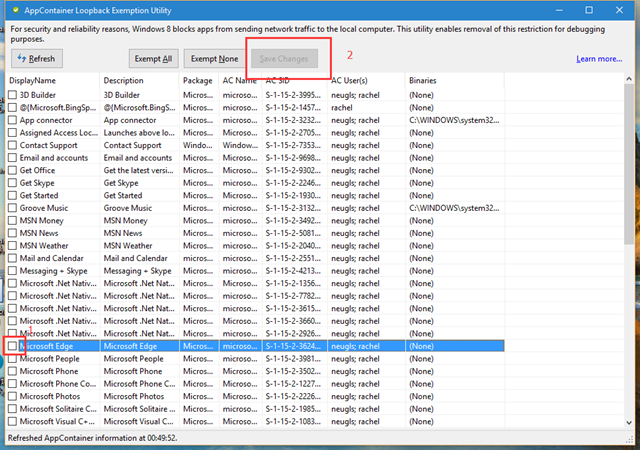
Task: Toggle the Groove Music checkbox
Action: click(x=12, y=208)
